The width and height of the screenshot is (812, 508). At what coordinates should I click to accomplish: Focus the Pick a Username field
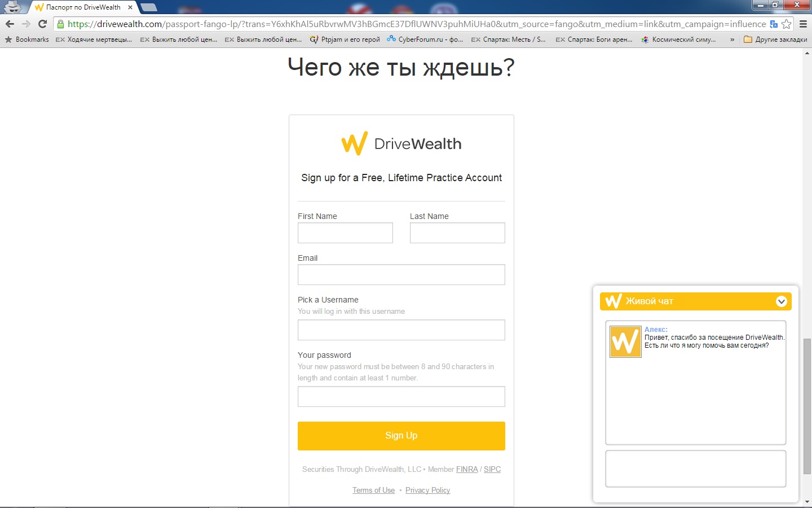click(x=401, y=330)
